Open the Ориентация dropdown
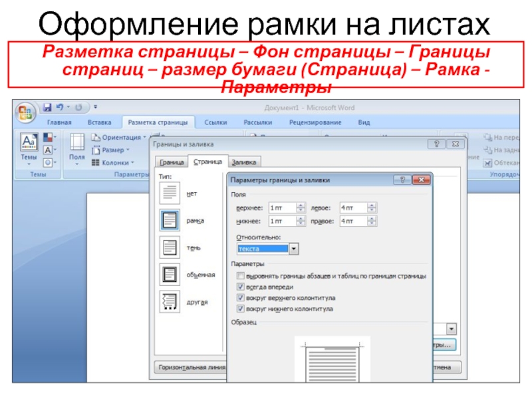 click(x=119, y=138)
